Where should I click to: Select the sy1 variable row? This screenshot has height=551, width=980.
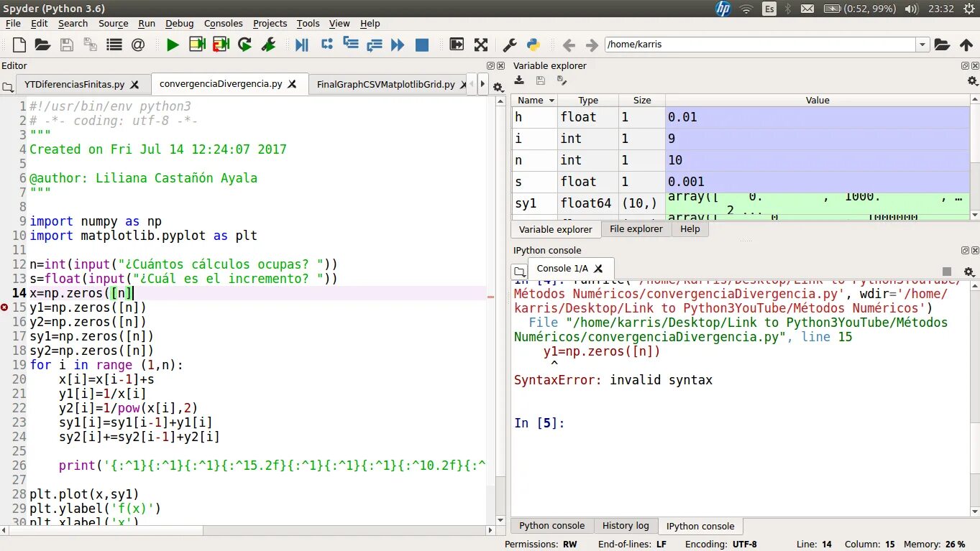[741, 203]
